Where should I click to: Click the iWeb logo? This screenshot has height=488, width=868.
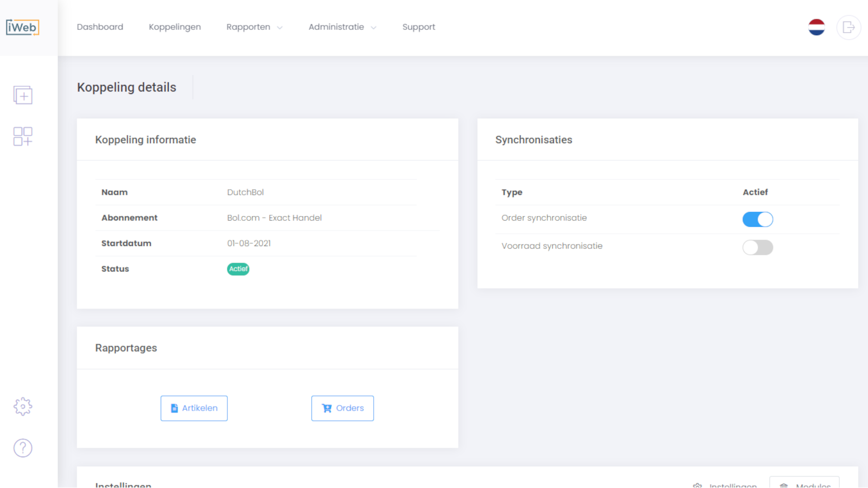23,27
